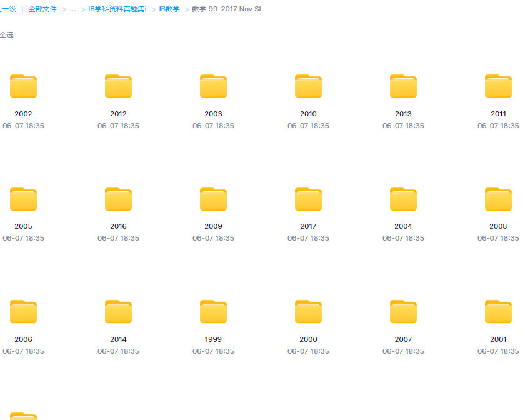Image resolution: width=523 pixels, height=420 pixels.
Task: Click the 2002 folder name label
Action: coord(23,114)
